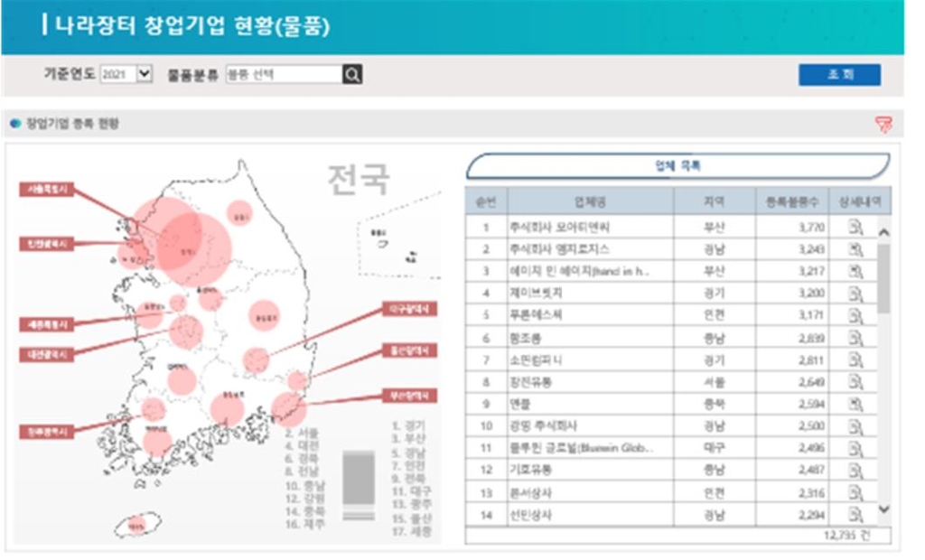Click the 물품 선택 input field
The height and width of the screenshot is (560, 925).
coord(283,75)
